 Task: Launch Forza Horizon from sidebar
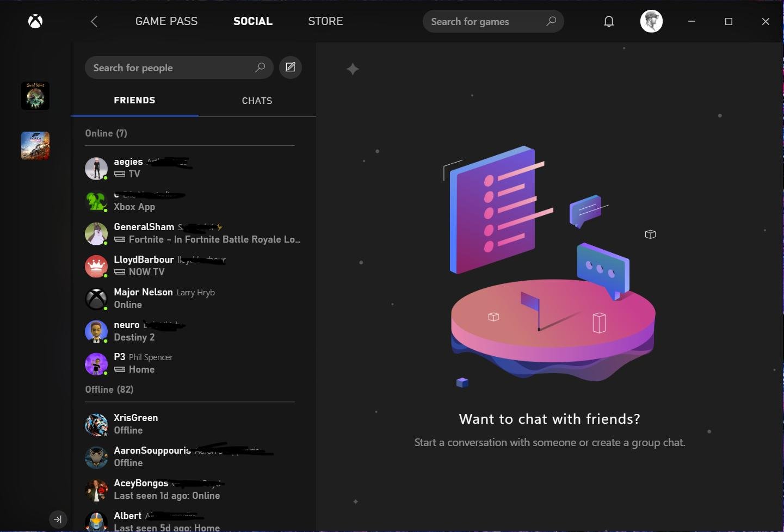[35, 146]
